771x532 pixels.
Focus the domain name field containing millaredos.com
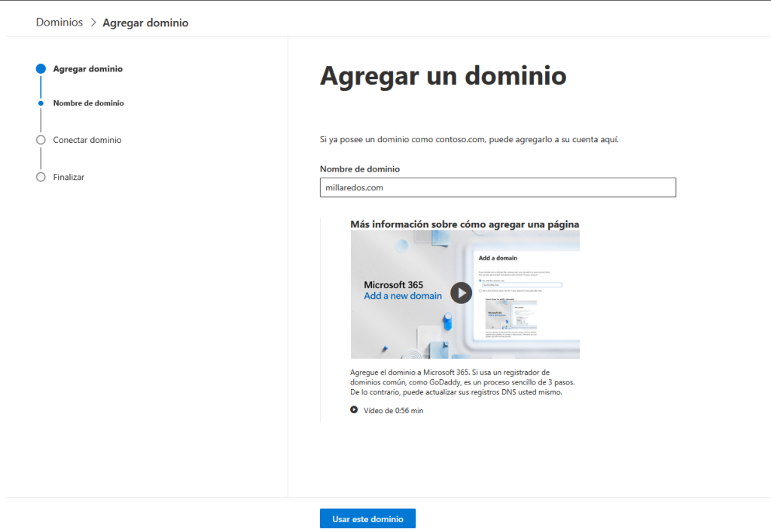click(x=497, y=187)
